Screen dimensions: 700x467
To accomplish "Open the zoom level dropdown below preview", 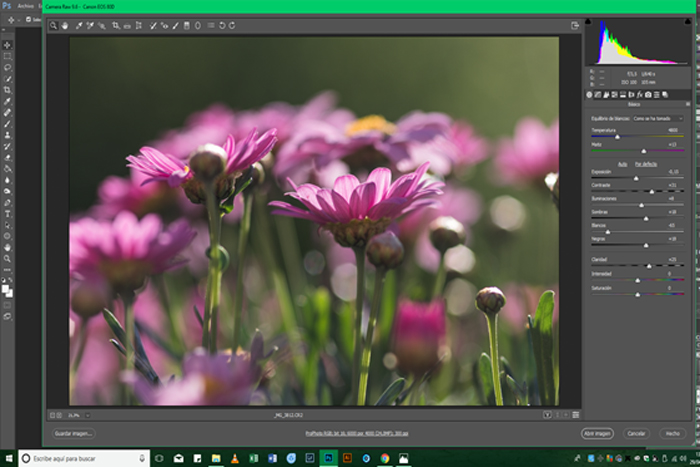I will 87,414.
